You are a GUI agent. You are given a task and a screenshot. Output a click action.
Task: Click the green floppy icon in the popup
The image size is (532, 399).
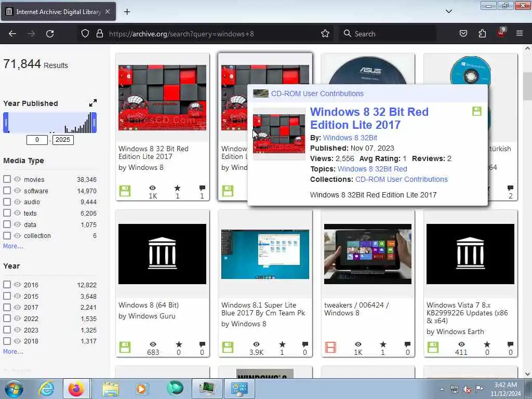(x=477, y=111)
